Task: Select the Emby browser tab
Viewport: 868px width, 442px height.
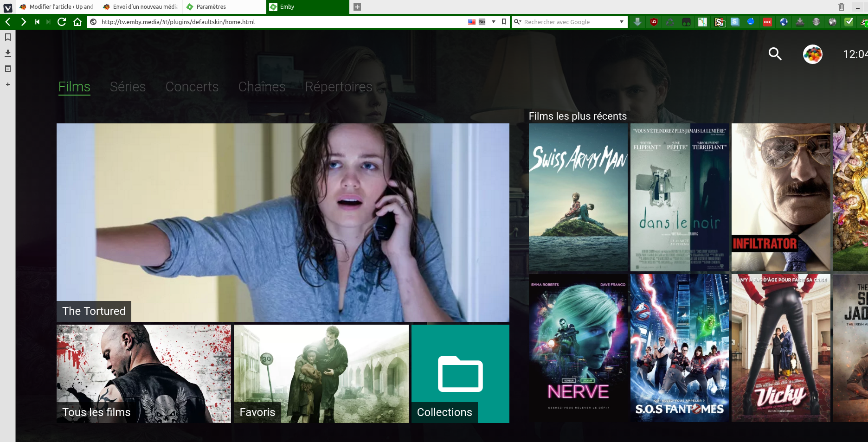Action: click(308, 7)
